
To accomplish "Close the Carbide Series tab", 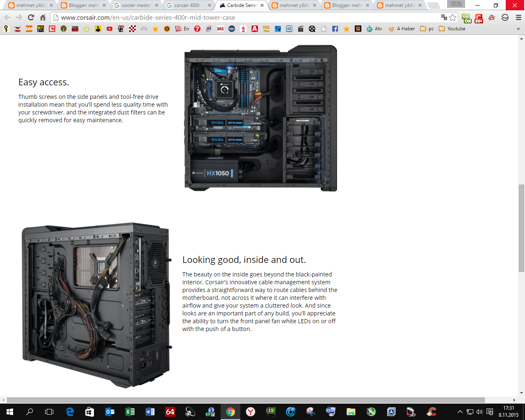I will pos(262,5).
